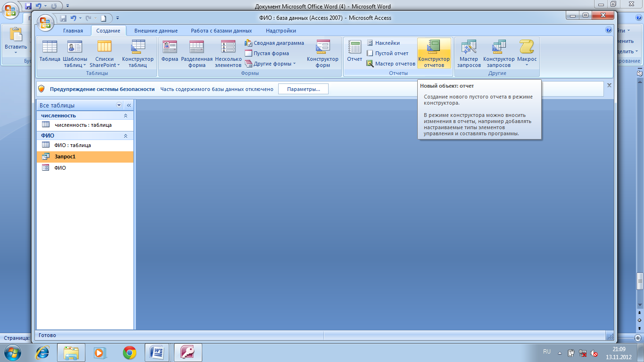Viewport: 644px width, 362px height.
Task: Launch Мастер отчетов
Action: pos(391,64)
